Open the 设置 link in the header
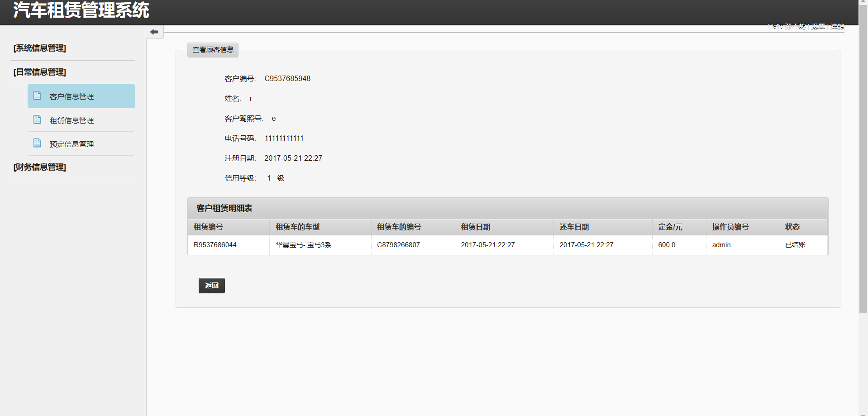 click(x=818, y=26)
